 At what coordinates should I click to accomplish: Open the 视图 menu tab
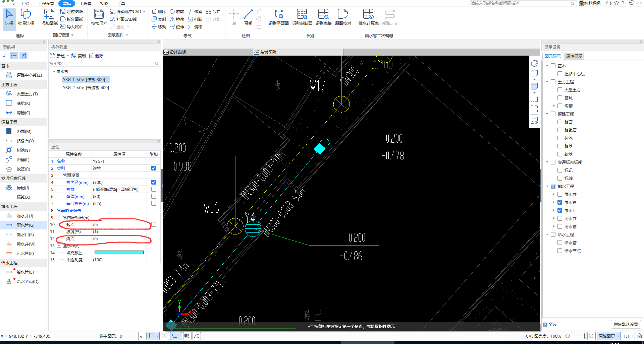tap(104, 3)
